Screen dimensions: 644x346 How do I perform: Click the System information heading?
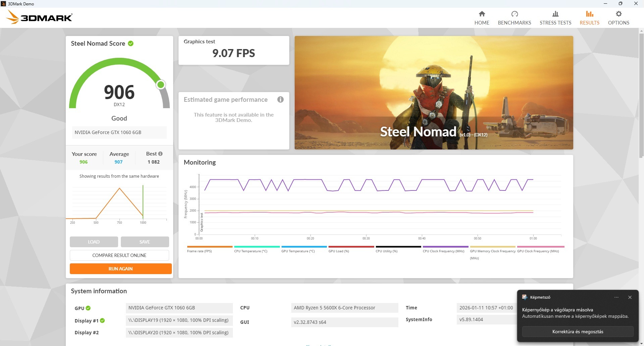coord(99,291)
